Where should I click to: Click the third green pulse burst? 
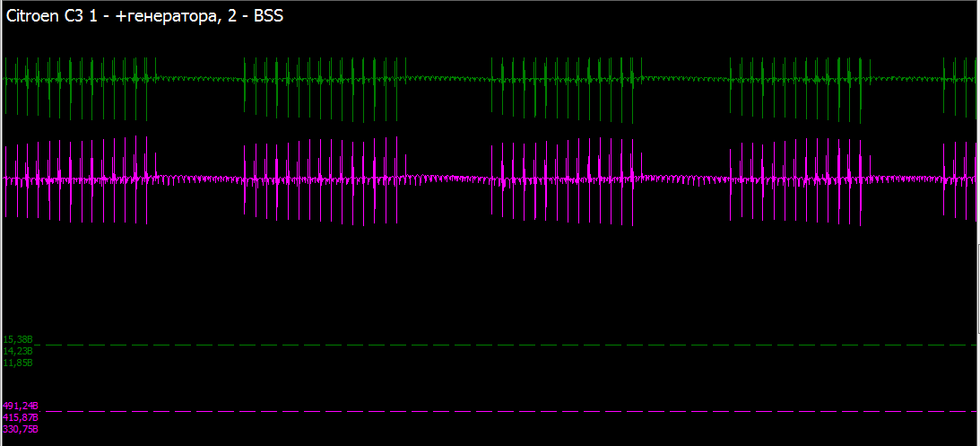pos(567,90)
